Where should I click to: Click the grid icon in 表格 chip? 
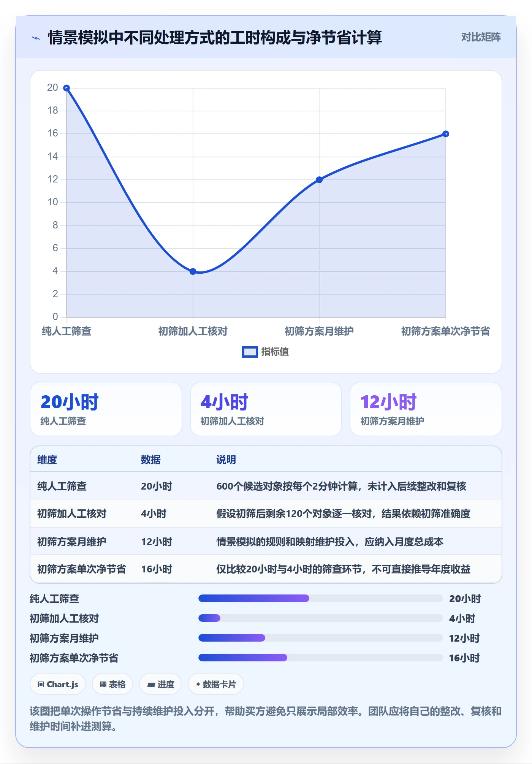coord(103,685)
